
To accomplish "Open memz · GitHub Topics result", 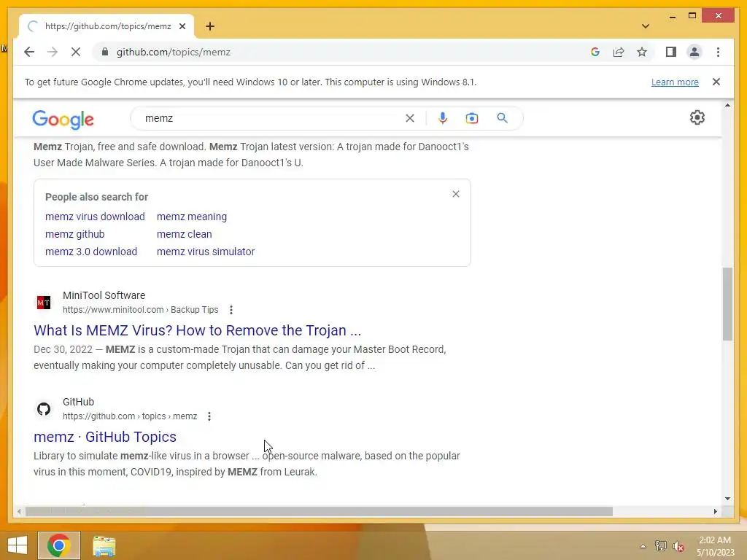I will point(105,437).
